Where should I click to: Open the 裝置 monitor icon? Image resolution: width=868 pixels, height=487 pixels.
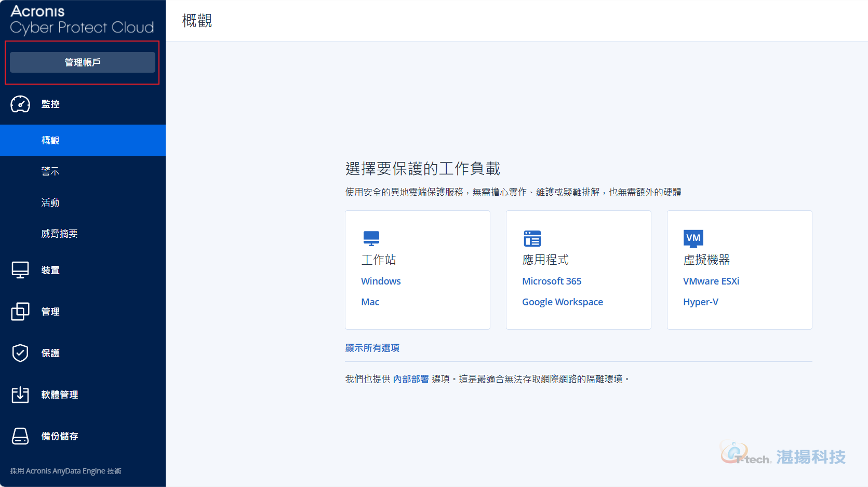(20, 270)
